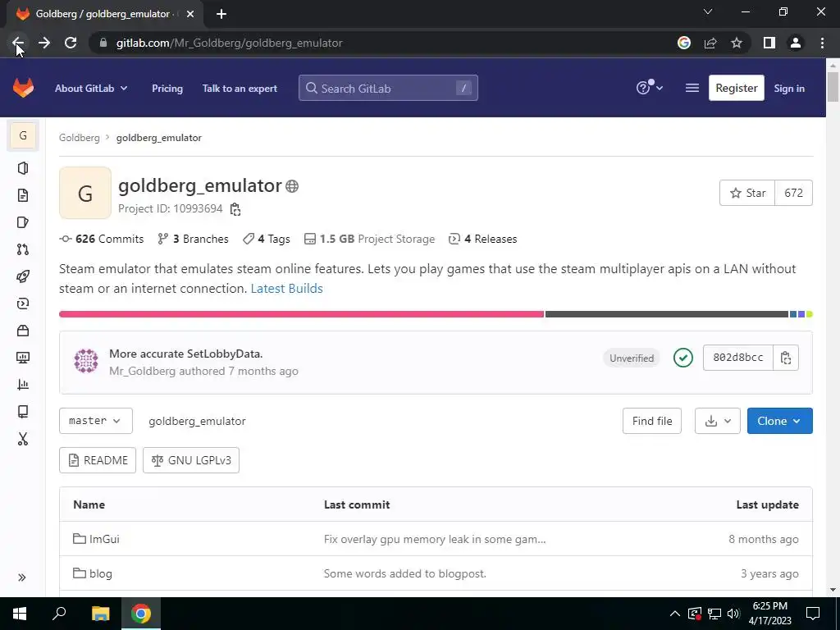
Task: Open the Clone dropdown
Action: coord(779,421)
